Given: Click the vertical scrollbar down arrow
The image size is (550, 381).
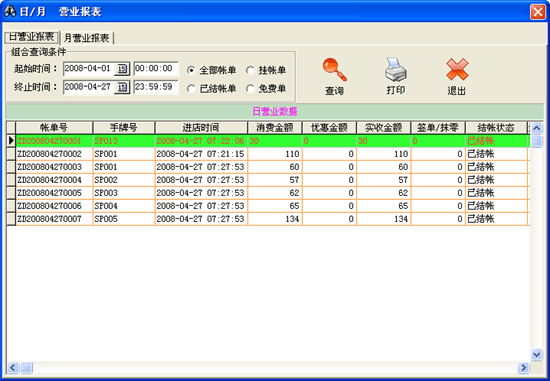Looking at the screenshot, I should 536,355.
